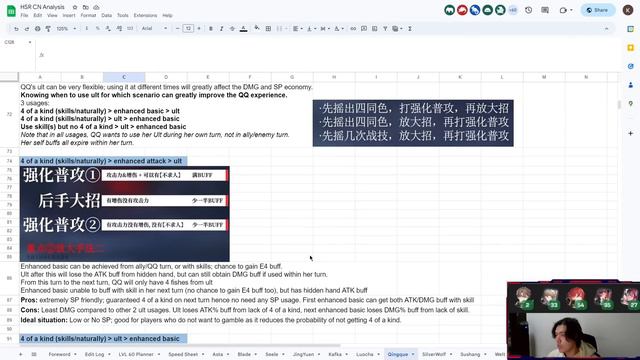The width and height of the screenshot is (640, 360).
Task: Open version history clock icon
Action: tap(529, 10)
